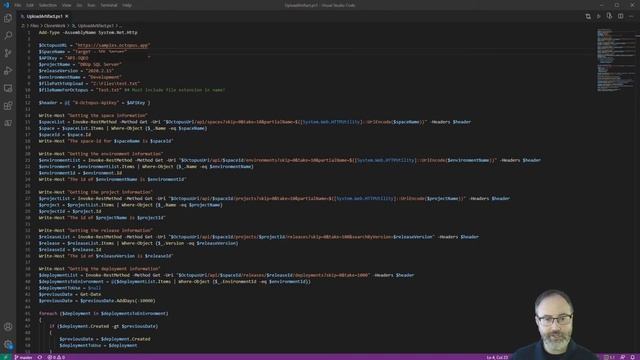Image resolution: width=640 pixels, height=360 pixels.
Task: Click the 'Add-Type -AssemblyName System.Net.Http' line
Action: pos(88,33)
